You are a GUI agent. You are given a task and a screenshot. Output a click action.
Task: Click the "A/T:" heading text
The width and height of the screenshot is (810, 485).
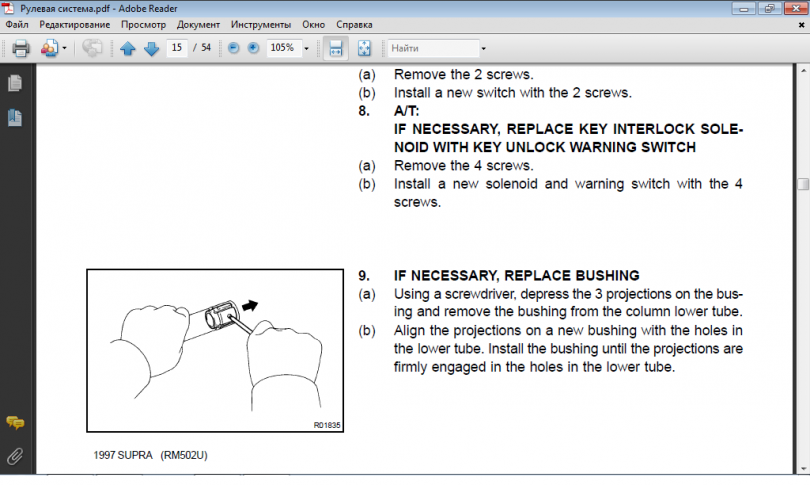(407, 111)
